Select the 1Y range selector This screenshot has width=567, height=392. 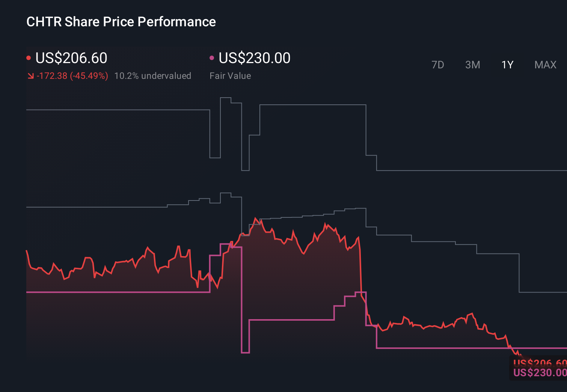click(507, 65)
